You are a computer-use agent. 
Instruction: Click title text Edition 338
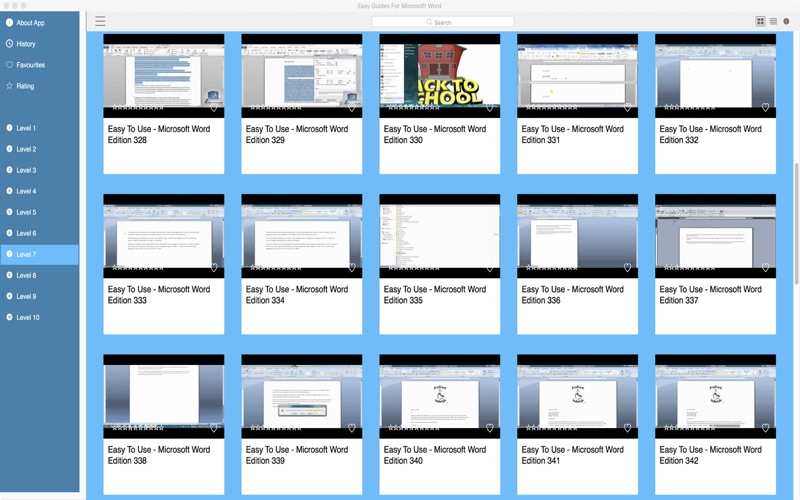[159, 455]
